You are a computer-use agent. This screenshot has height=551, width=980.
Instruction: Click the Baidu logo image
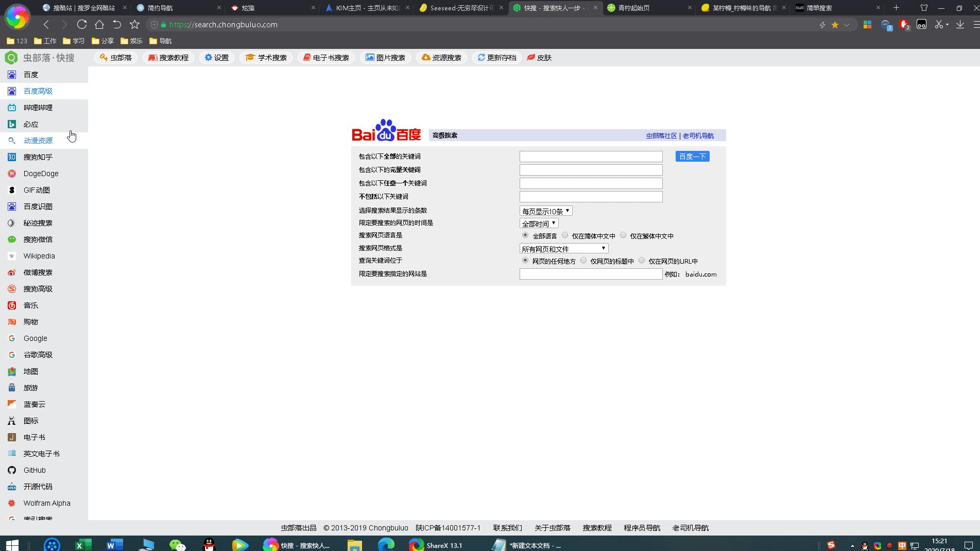click(386, 130)
